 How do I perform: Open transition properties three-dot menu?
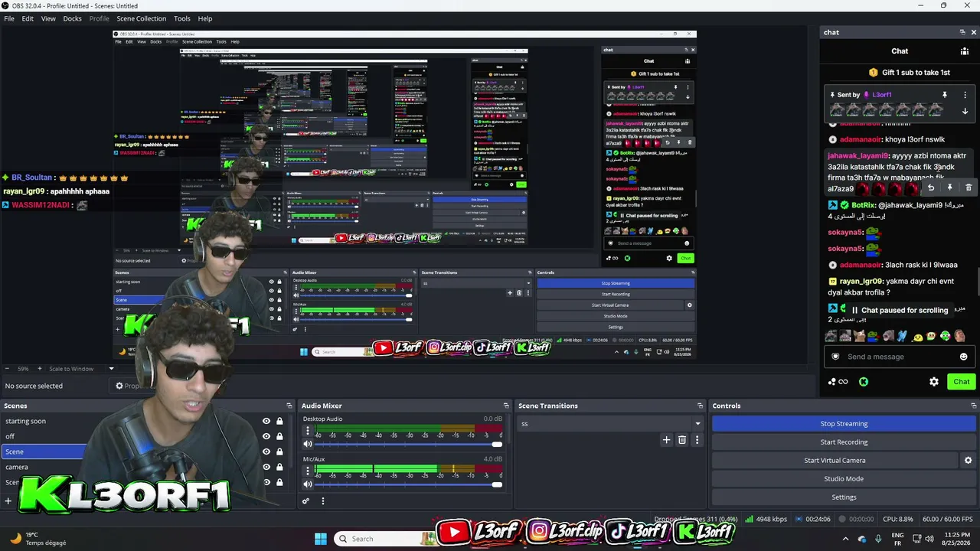[x=697, y=440]
